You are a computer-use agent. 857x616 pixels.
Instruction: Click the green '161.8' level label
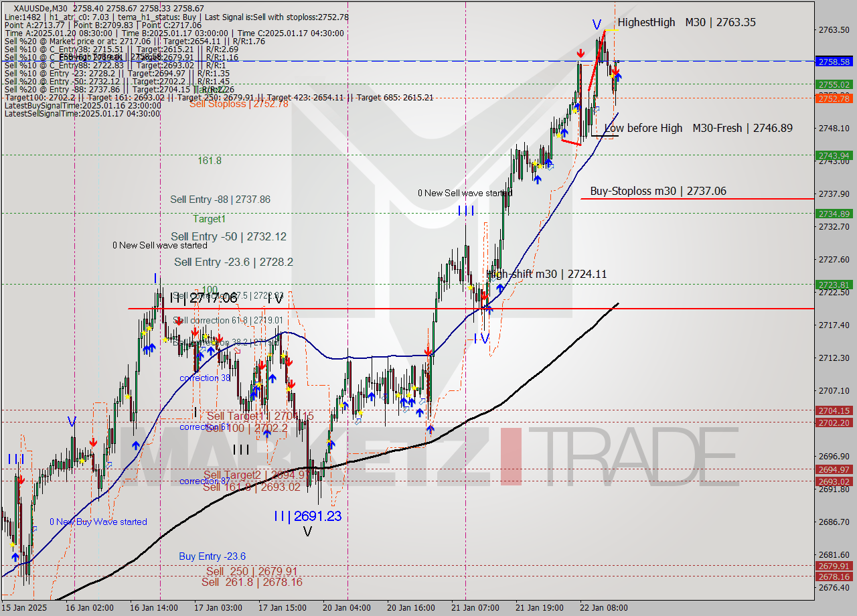tap(210, 161)
